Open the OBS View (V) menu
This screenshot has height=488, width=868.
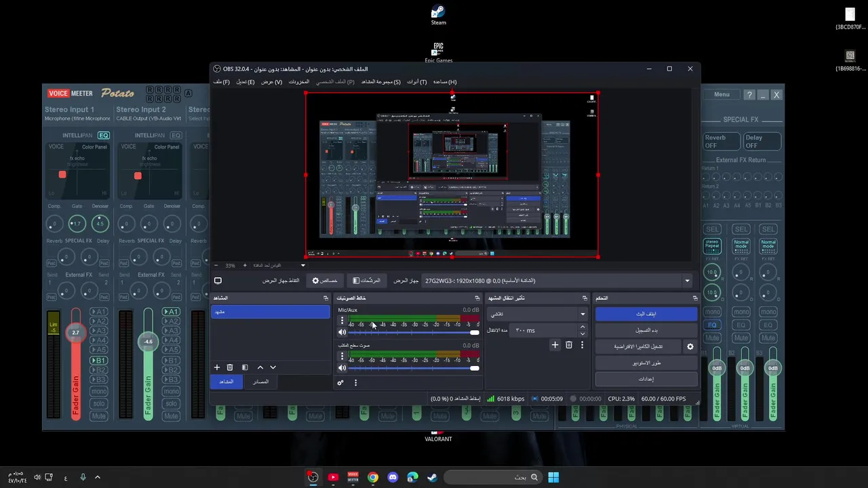(x=272, y=82)
